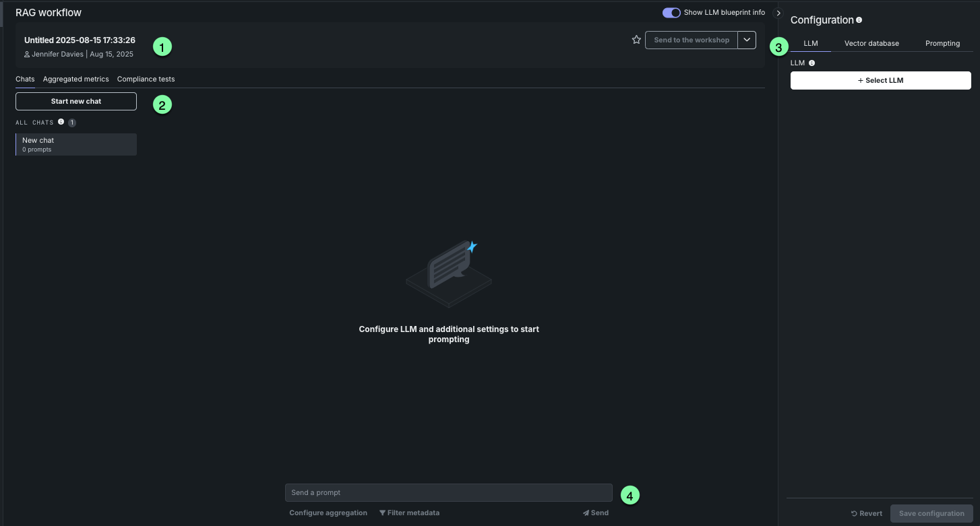Click the author name Jennifer Davies
Viewport: 980px width, 526px height.
tap(57, 54)
